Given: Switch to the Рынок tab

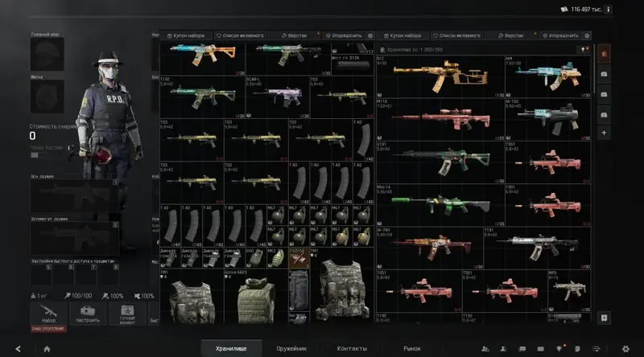Looking at the screenshot, I should tap(412, 348).
